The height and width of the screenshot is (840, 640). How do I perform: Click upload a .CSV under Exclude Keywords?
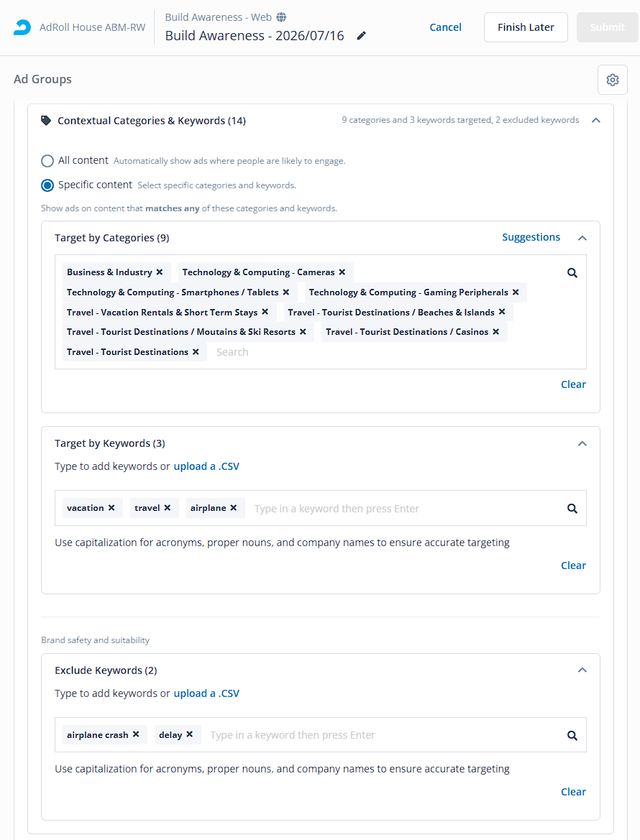[x=206, y=693]
